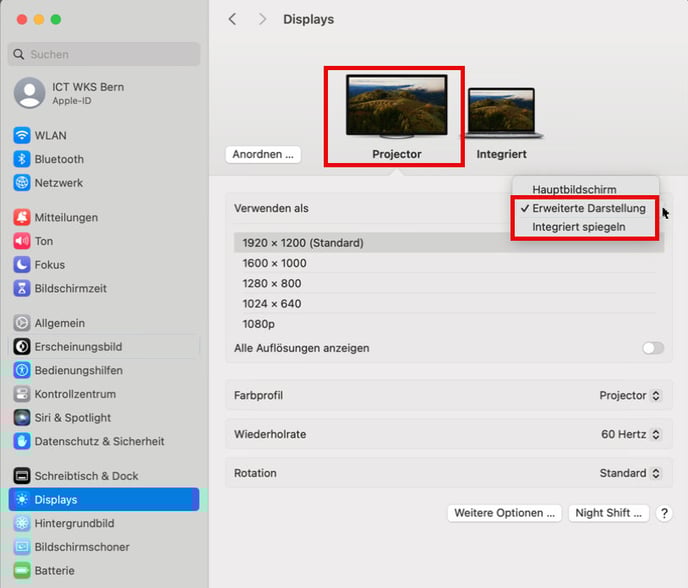Click the Verwenden als label
This screenshot has height=588, width=688.
point(271,208)
